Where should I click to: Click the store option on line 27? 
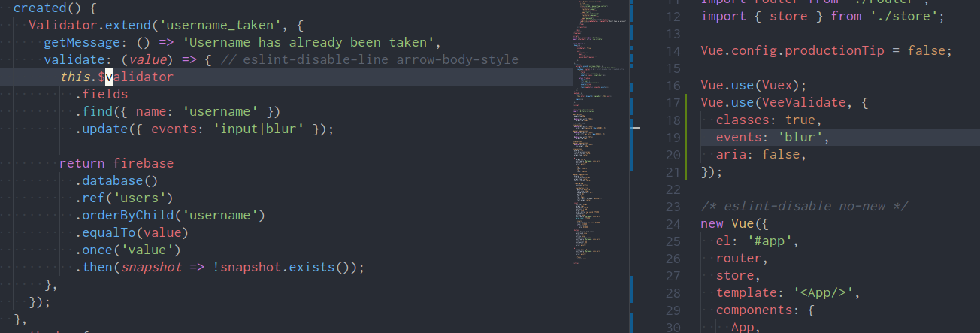tap(739, 276)
